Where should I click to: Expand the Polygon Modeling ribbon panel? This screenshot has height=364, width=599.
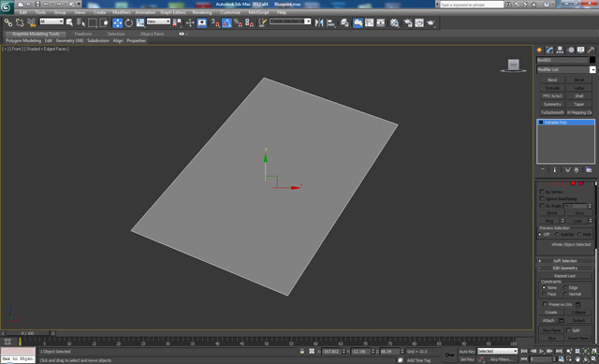point(23,40)
